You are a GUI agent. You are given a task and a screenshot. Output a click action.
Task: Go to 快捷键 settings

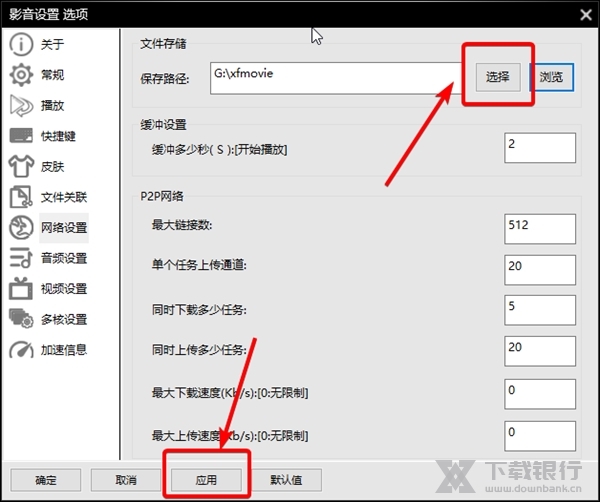coord(58,136)
